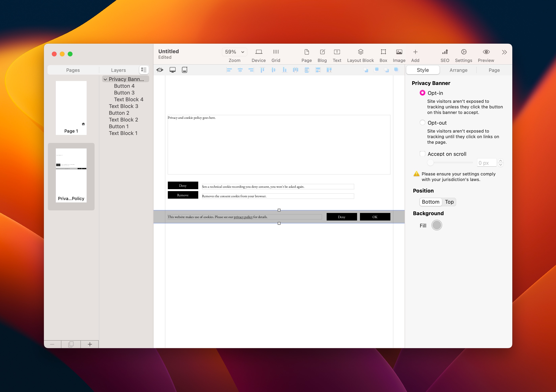Open the Device selector icon

258,52
